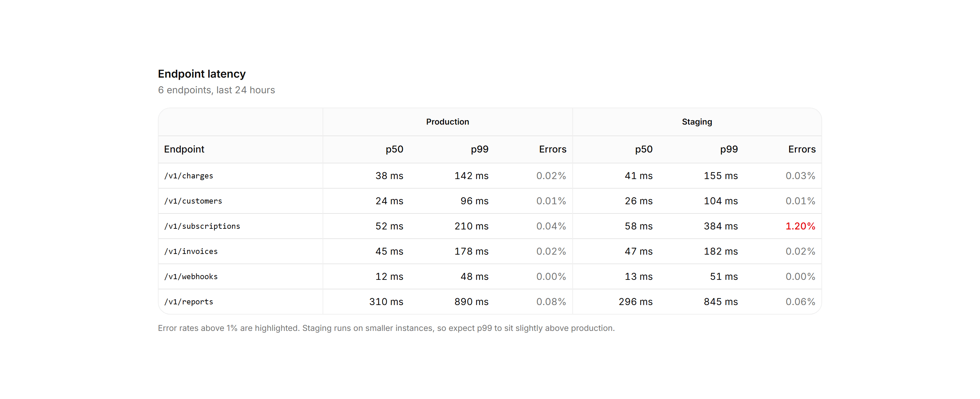Click the 0.08% production error for reports

[x=551, y=302]
